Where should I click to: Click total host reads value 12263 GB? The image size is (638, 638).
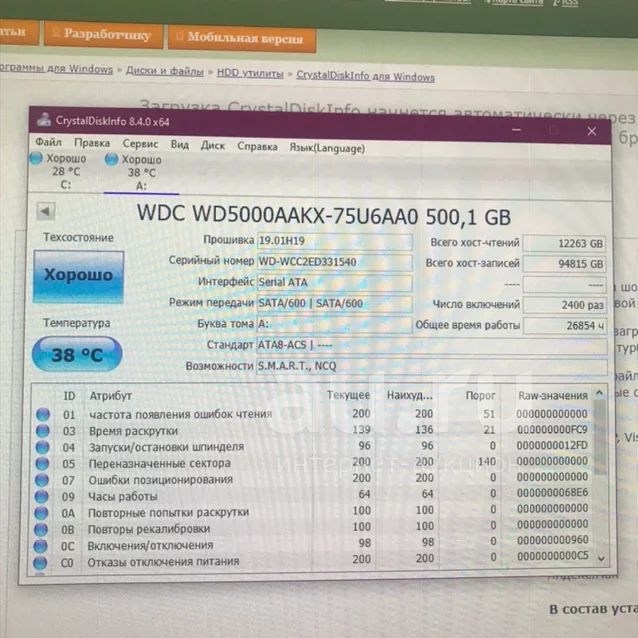[x=564, y=243]
